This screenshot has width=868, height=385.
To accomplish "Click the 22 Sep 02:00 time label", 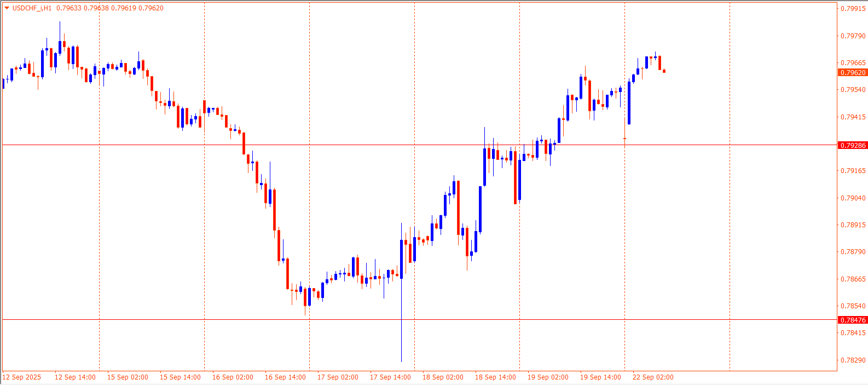I will click(x=653, y=377).
